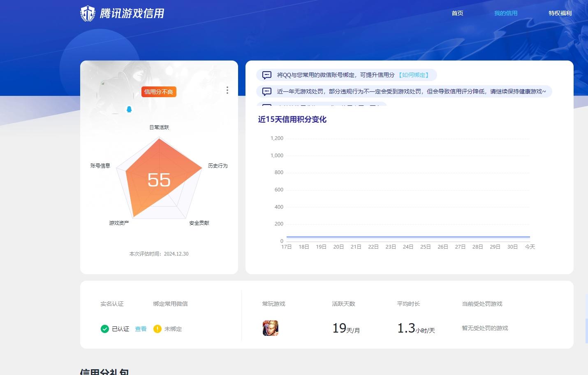Open the 特权福利 navigation tab
This screenshot has height=375, width=588.
560,13
